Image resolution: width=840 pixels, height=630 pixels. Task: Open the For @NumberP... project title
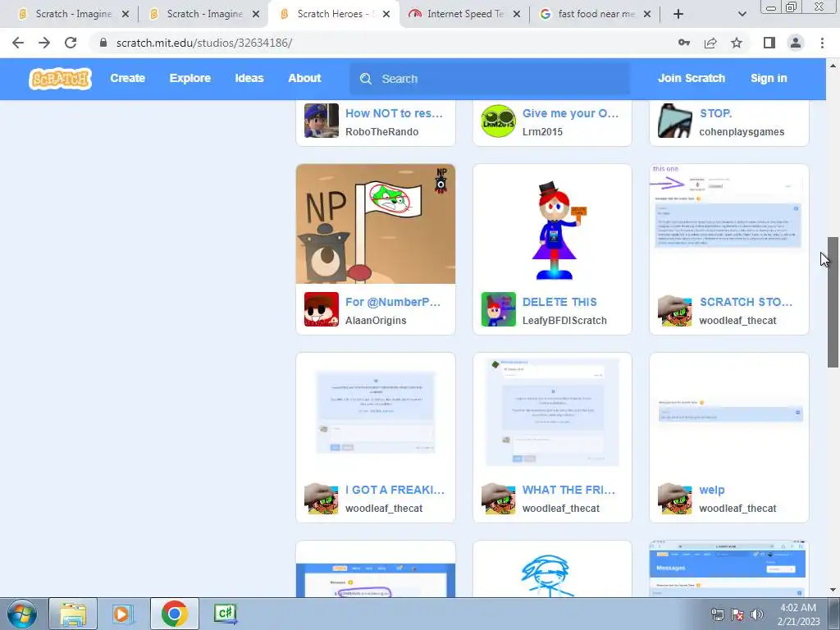click(393, 302)
